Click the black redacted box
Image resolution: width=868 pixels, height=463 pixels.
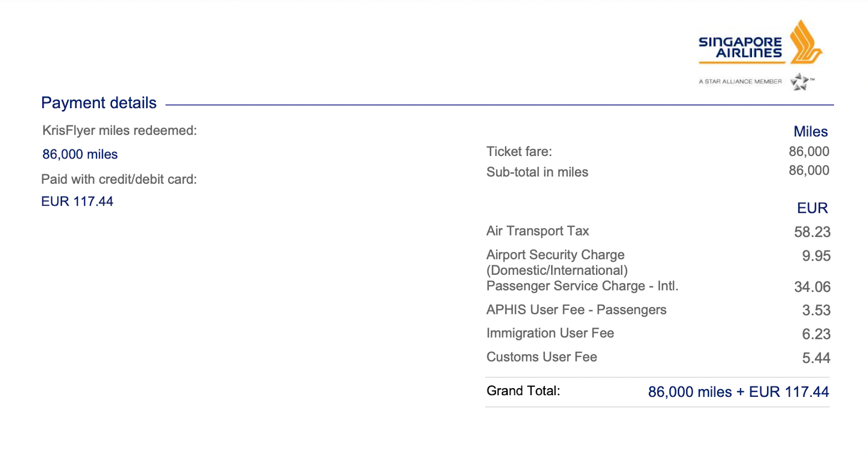[x=150, y=270]
